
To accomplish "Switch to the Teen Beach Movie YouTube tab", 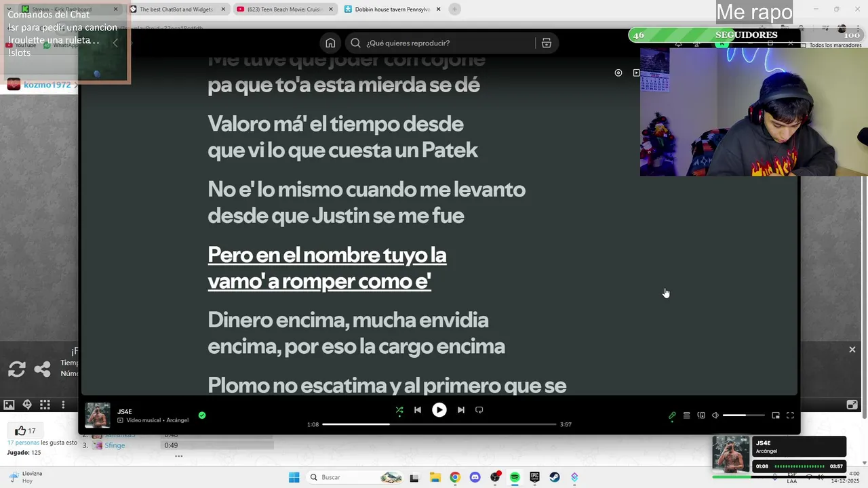I will point(285,9).
